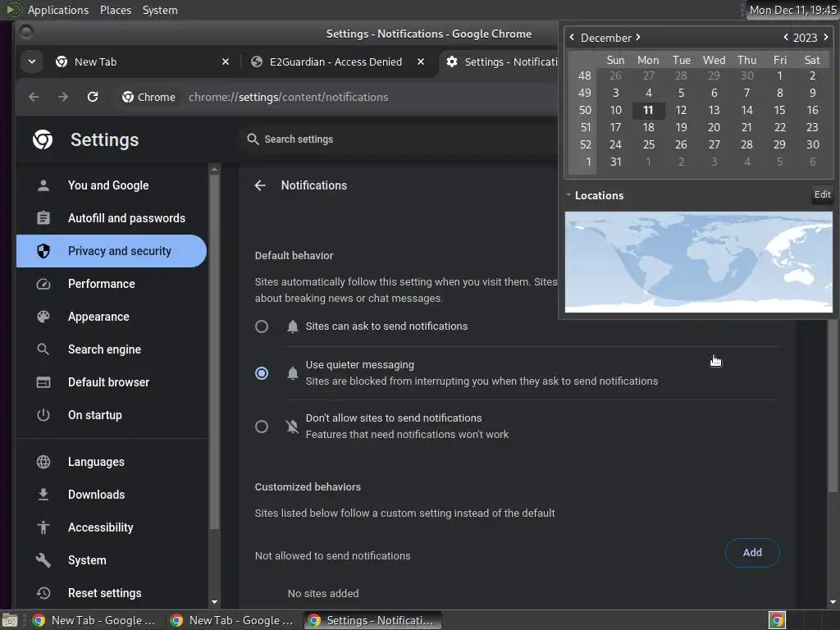Select December 25 in the calendar
Viewport: 840px width, 630px height.
click(x=648, y=144)
